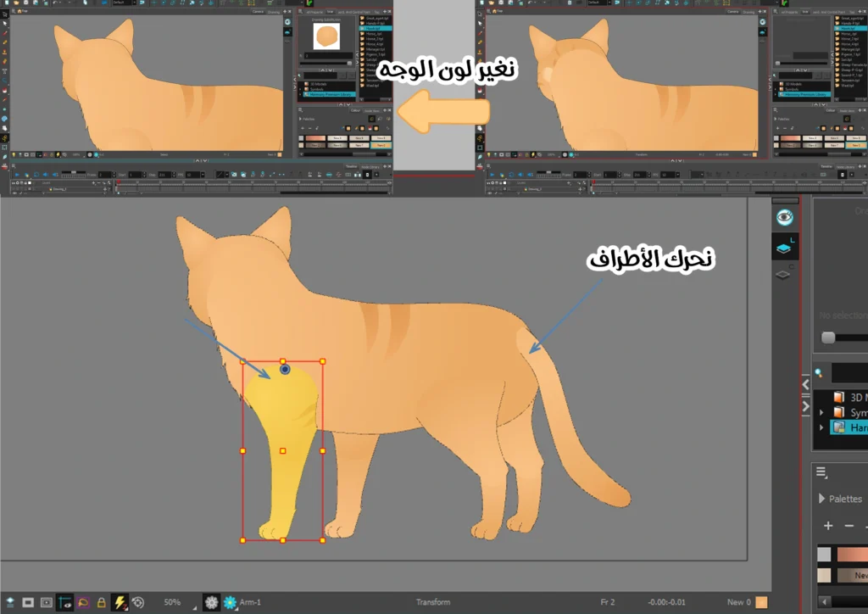Screen dimensions: 868x614
Task: Click Play button in top-left screenshot timeline
Action: (17, 175)
